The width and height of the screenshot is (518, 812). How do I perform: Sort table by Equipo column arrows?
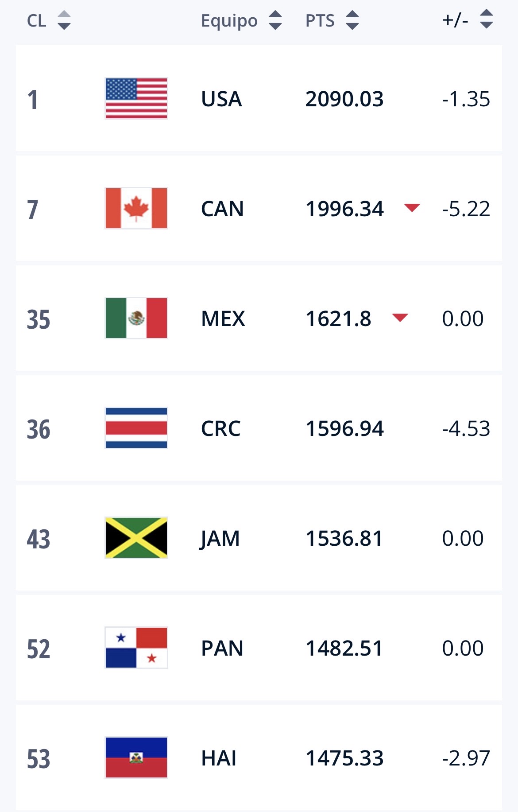tap(275, 20)
